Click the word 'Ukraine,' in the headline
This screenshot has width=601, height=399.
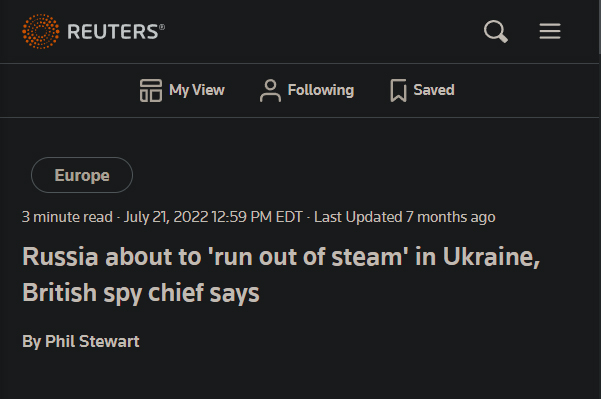tap(491, 256)
